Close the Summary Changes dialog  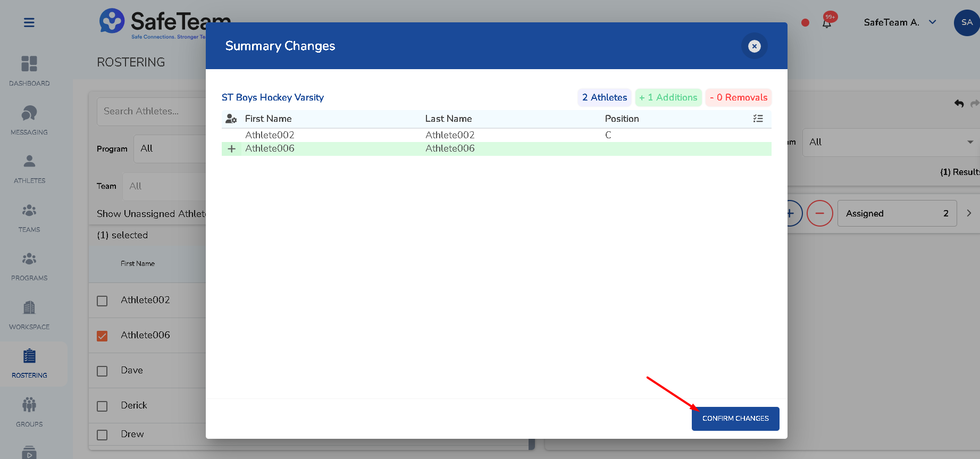pyautogui.click(x=754, y=46)
